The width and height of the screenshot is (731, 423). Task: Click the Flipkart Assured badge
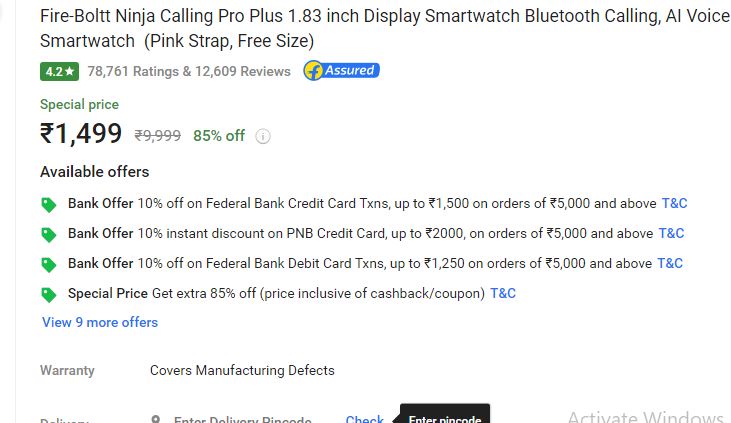(341, 71)
